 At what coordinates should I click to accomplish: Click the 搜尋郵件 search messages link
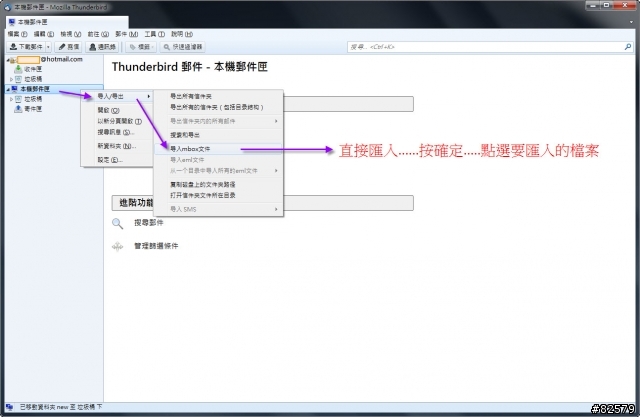coord(149,223)
